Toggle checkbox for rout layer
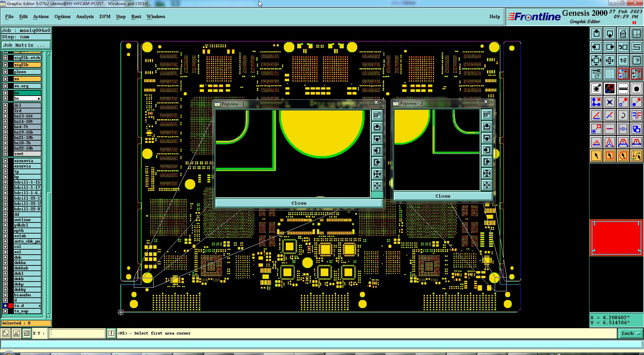 pyautogui.click(x=5, y=154)
